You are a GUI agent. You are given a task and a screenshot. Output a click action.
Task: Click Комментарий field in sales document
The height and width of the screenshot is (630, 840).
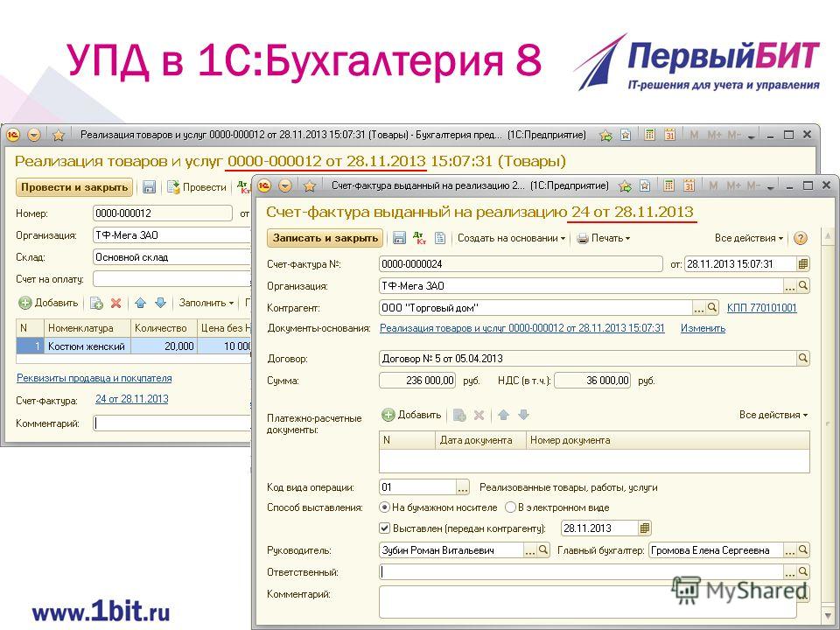pyautogui.click(x=172, y=423)
